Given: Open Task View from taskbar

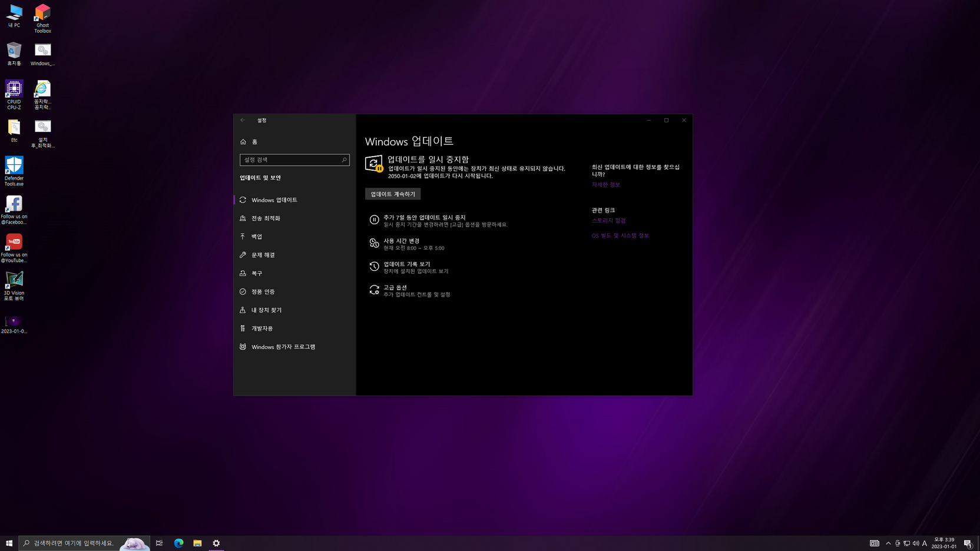Looking at the screenshot, I should click(159, 543).
